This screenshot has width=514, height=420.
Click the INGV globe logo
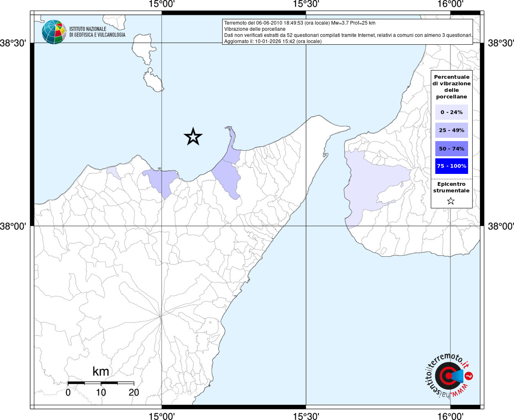[54, 32]
